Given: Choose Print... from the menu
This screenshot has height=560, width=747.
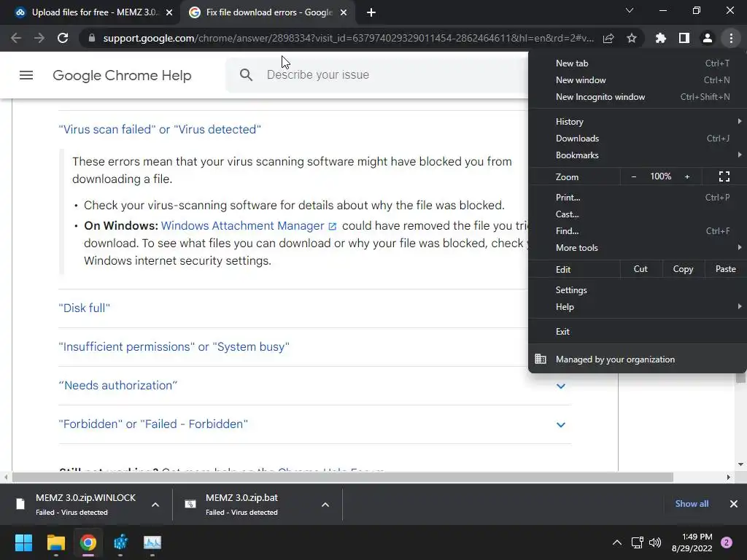Looking at the screenshot, I should (x=638, y=197).
